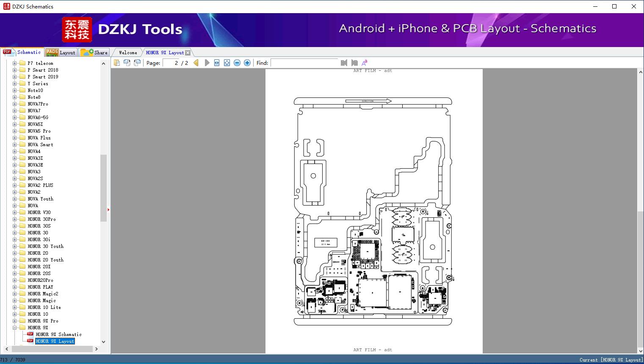Close the HONOR 9X Layout tab
Screen dimensions: 644x364
tap(188, 53)
